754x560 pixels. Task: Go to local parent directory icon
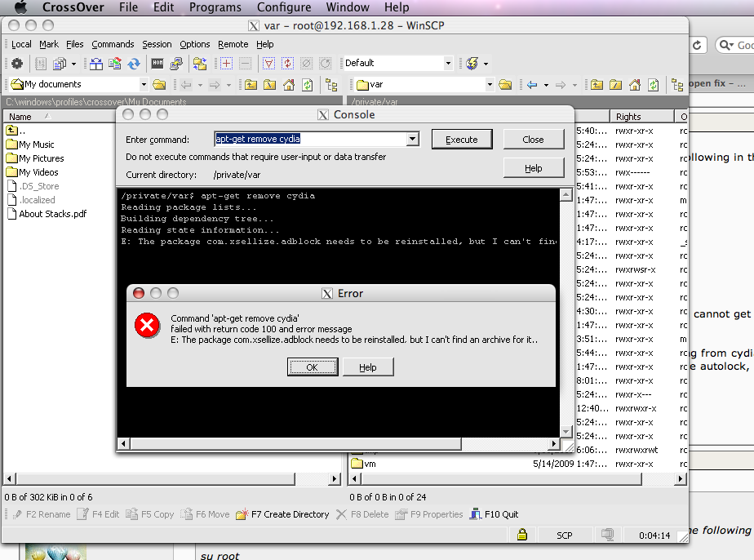coord(251,85)
